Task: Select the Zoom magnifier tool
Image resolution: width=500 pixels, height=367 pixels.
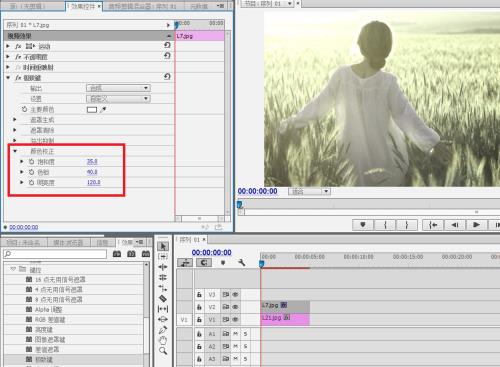Action: [x=163, y=351]
